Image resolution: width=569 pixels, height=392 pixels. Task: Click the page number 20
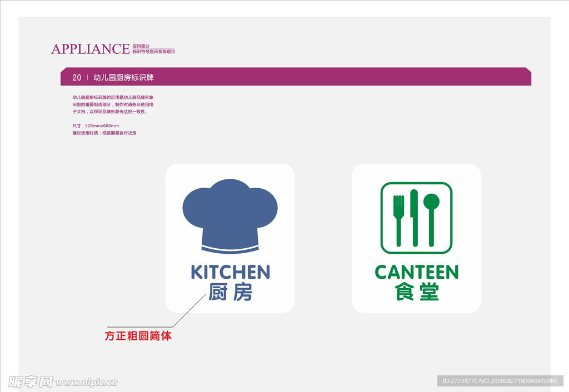coord(77,78)
